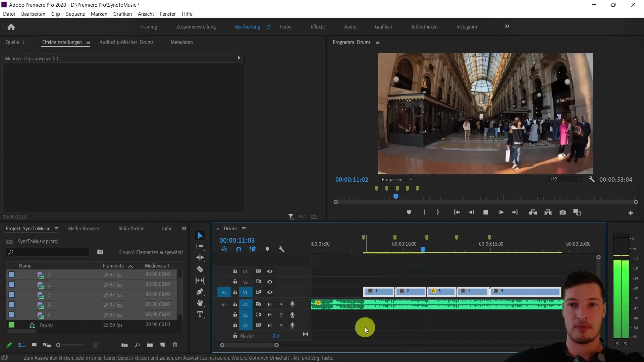The height and width of the screenshot is (362, 644).
Task: Select the Slip tool
Action: tap(200, 281)
